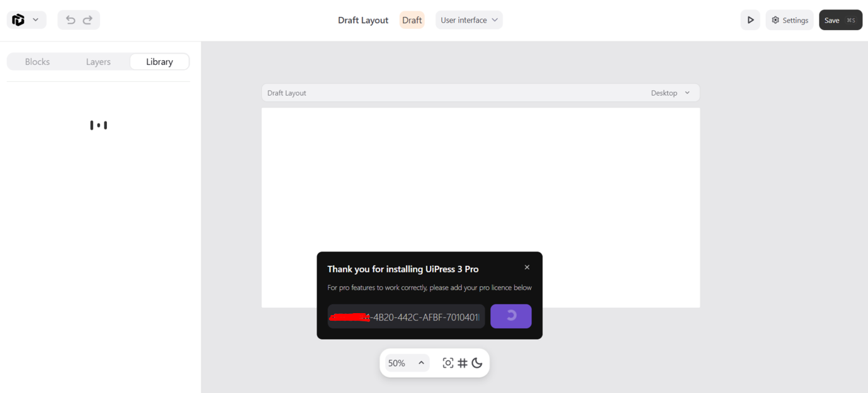Image resolution: width=868 pixels, height=393 pixels.
Task: Open Settings with the gear icon
Action: click(790, 20)
